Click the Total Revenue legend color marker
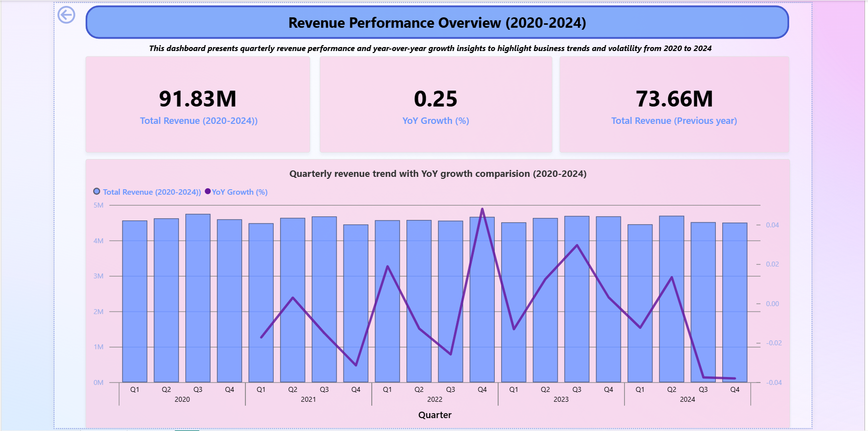The width and height of the screenshot is (868, 431). click(97, 191)
